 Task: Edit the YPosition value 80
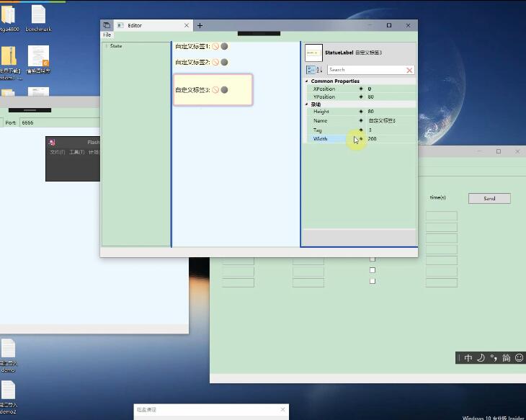[x=391, y=97]
